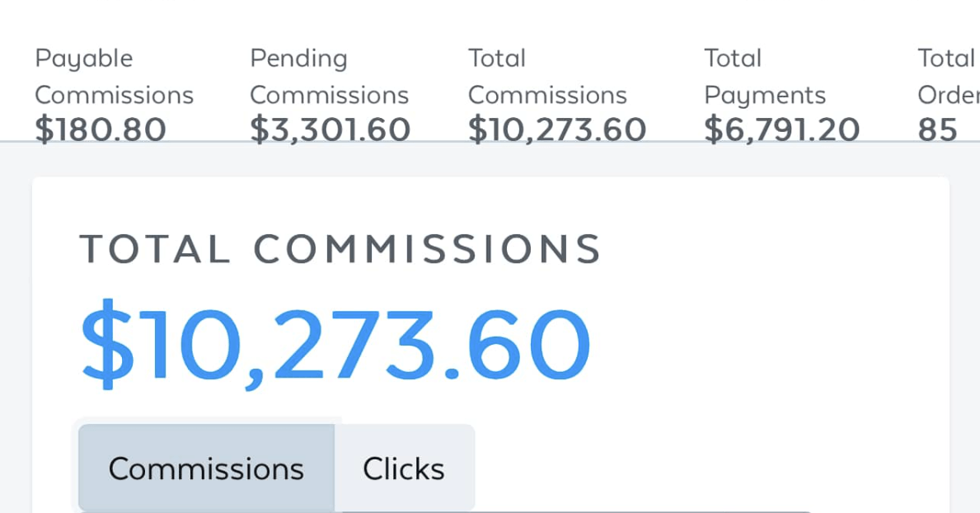Click the TOTAL COMMISSIONS card heading
Screen dimensions: 980x513
click(340, 249)
